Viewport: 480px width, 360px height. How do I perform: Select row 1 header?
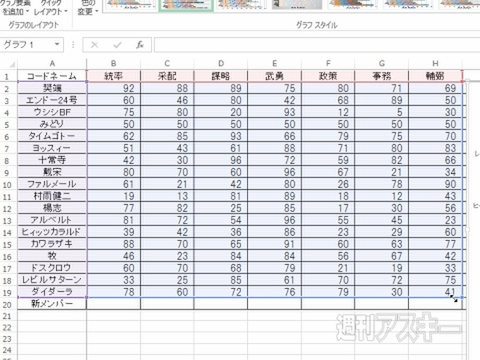7,77
